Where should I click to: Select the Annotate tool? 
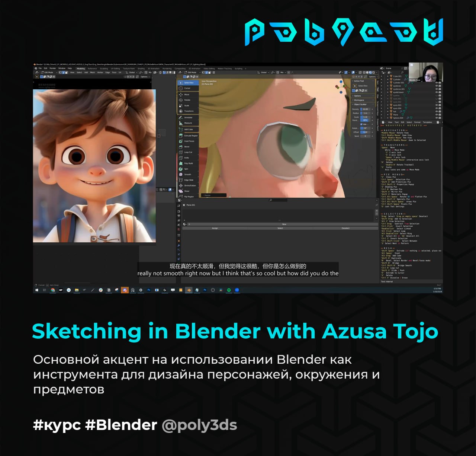tap(188, 118)
